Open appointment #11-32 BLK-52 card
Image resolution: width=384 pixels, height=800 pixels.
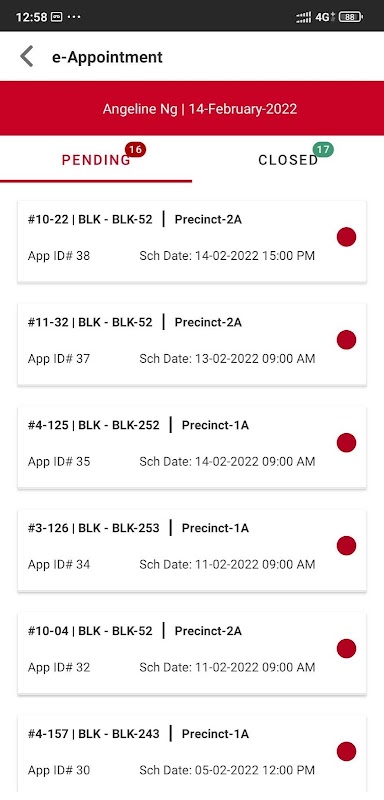coord(192,344)
